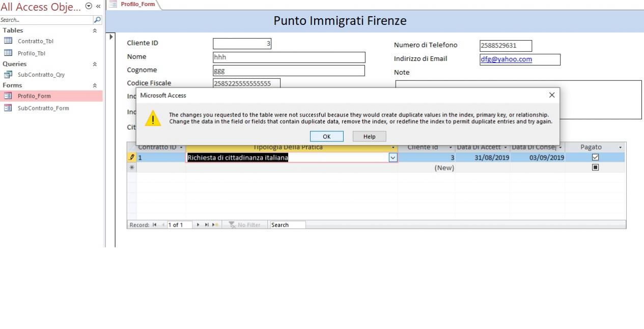Click the Cliente ID field
The image size is (644, 329).
pyautogui.click(x=242, y=44)
